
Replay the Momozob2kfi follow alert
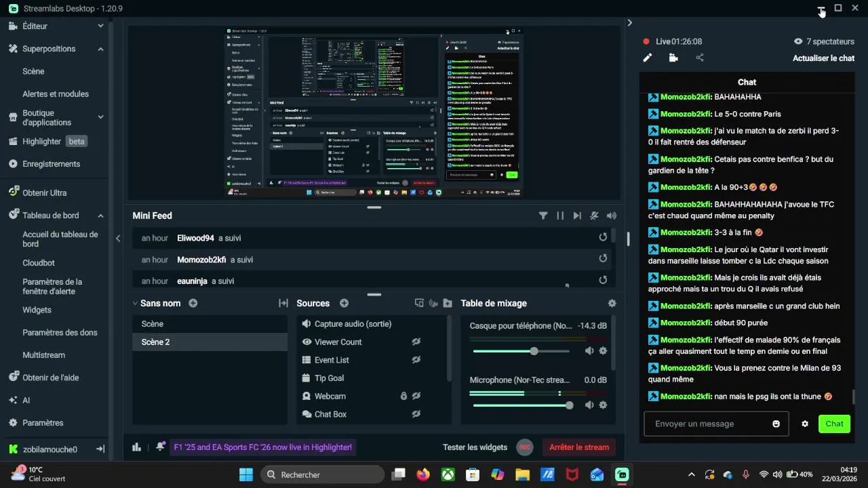603,258
